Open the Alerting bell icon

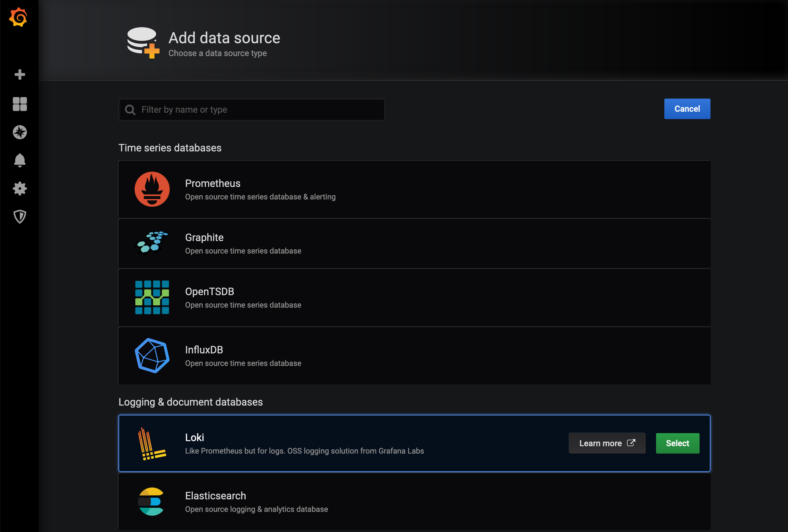click(20, 160)
